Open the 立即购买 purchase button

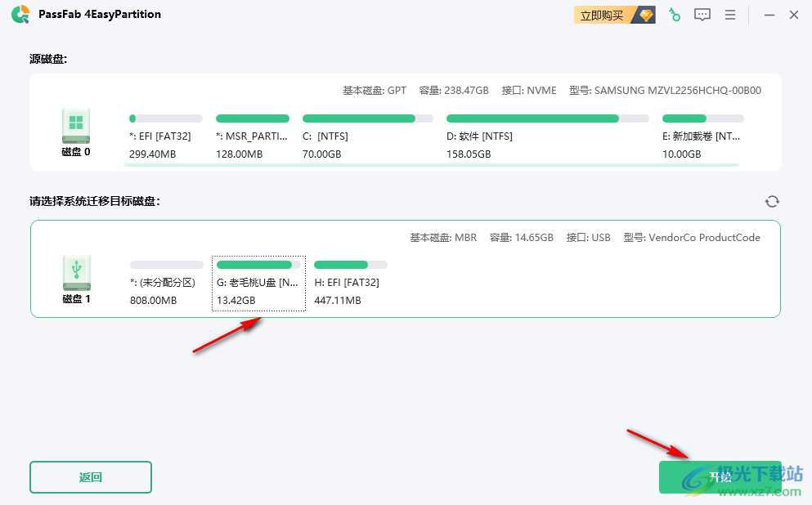tap(615, 15)
